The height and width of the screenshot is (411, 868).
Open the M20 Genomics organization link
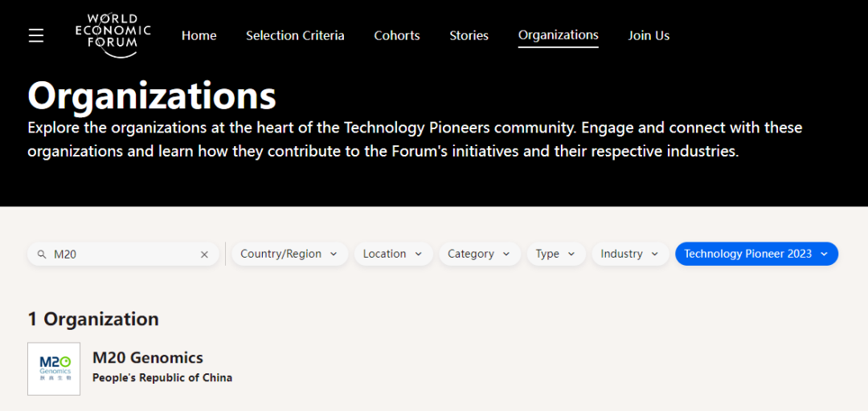[x=148, y=358]
